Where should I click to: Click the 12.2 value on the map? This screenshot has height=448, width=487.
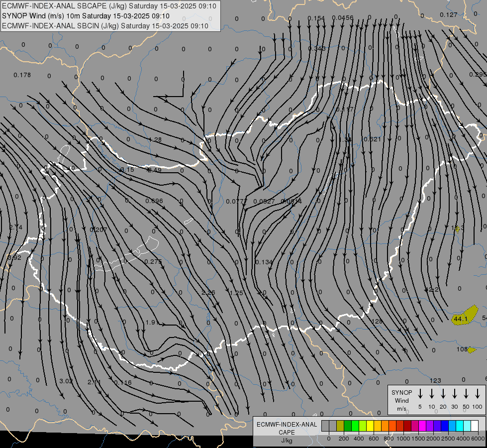click(432, 289)
